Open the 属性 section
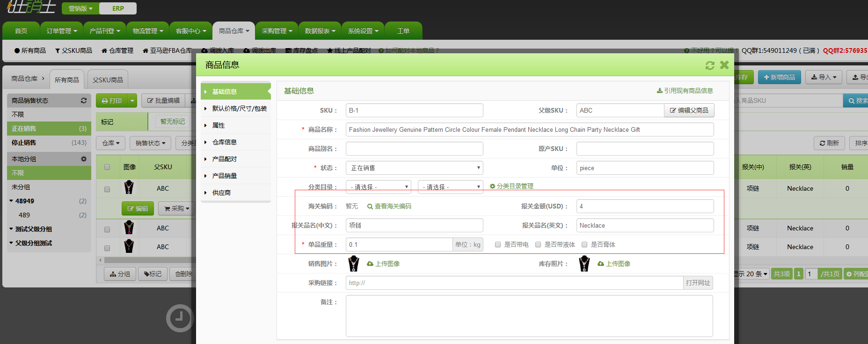The width and height of the screenshot is (868, 344). [x=236, y=125]
